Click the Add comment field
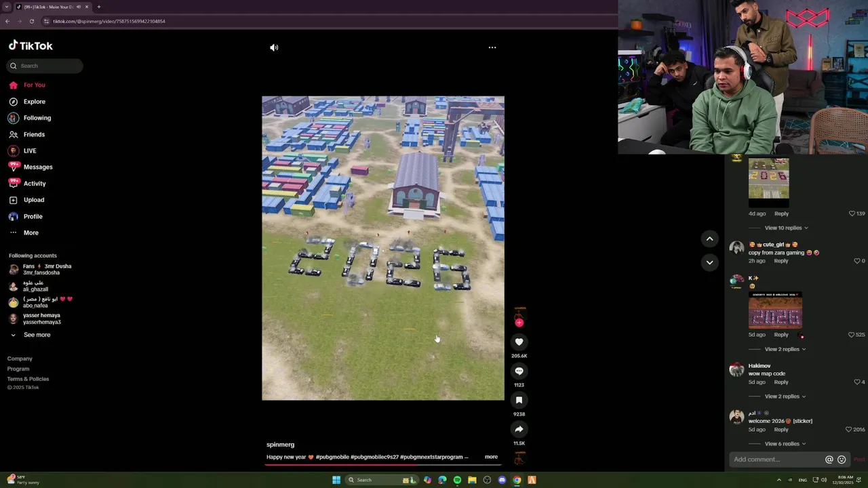The image size is (868, 488). pyautogui.click(x=776, y=460)
